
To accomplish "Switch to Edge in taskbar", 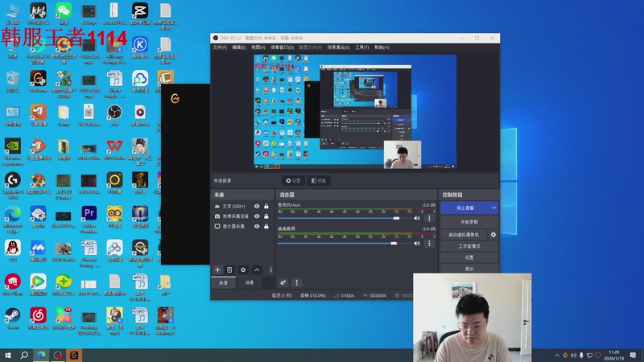I will point(41,355).
